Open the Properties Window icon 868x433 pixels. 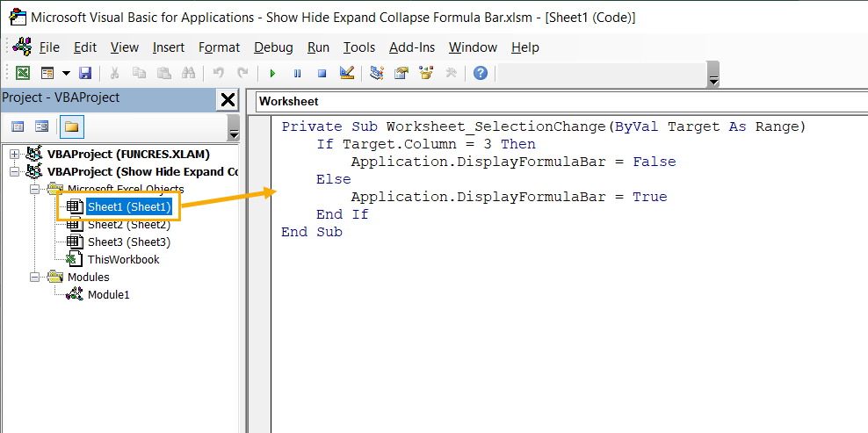pos(401,74)
